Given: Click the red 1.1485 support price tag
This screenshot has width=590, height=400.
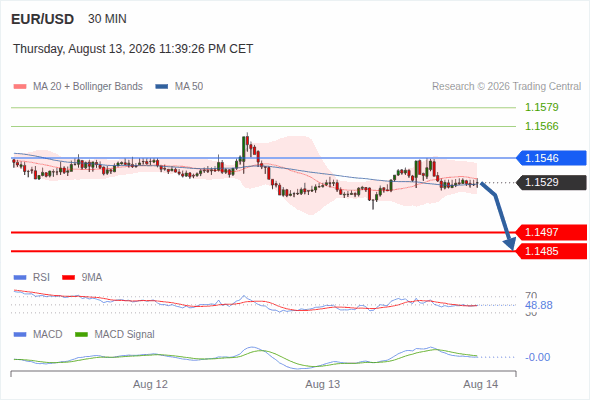Looking at the screenshot, I should pos(551,251).
